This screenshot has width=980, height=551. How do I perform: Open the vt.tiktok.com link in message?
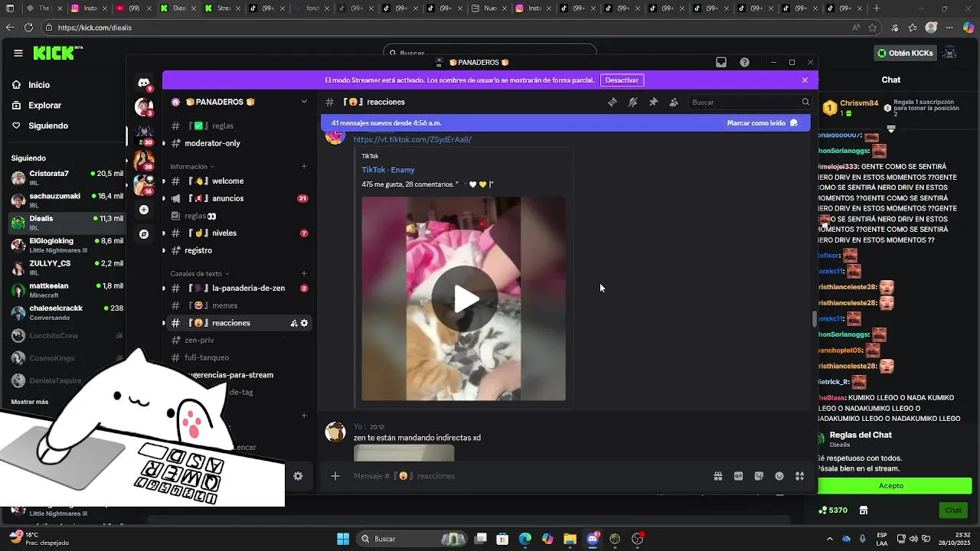(x=412, y=139)
